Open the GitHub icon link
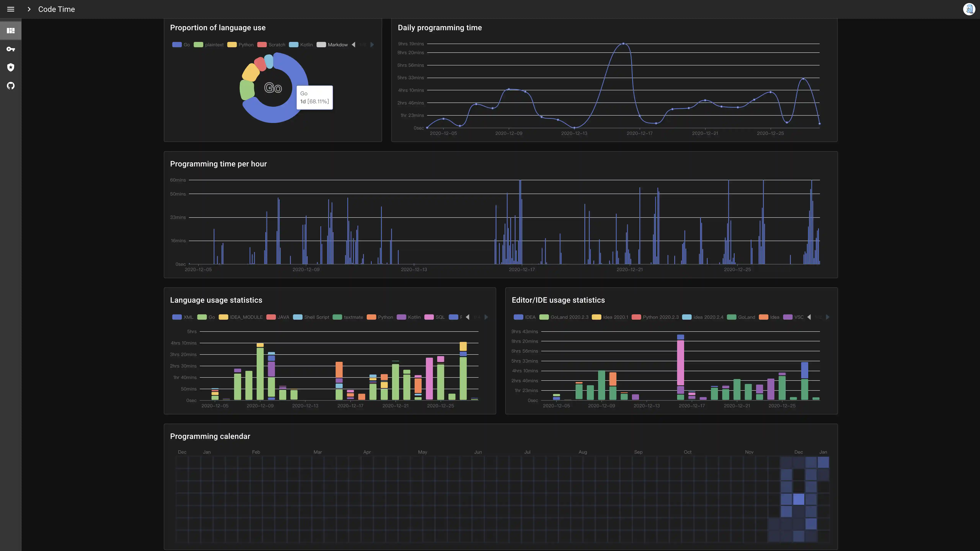980x551 pixels. 11,86
